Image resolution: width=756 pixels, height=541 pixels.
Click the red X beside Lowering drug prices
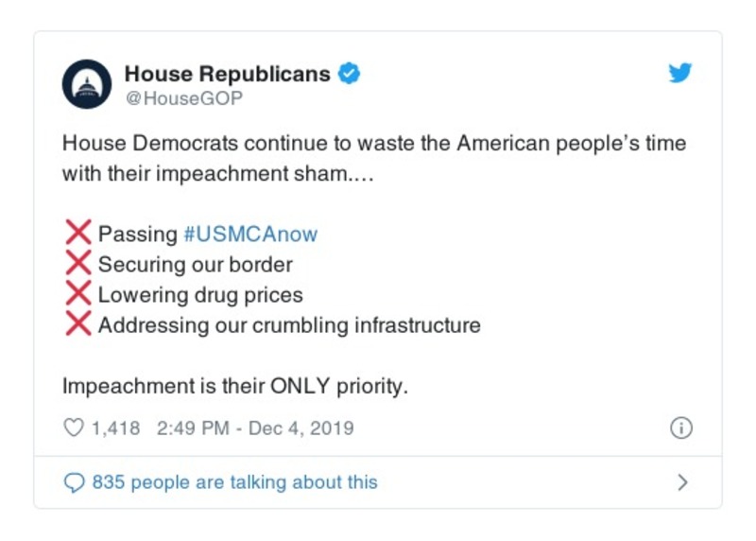click(77, 294)
